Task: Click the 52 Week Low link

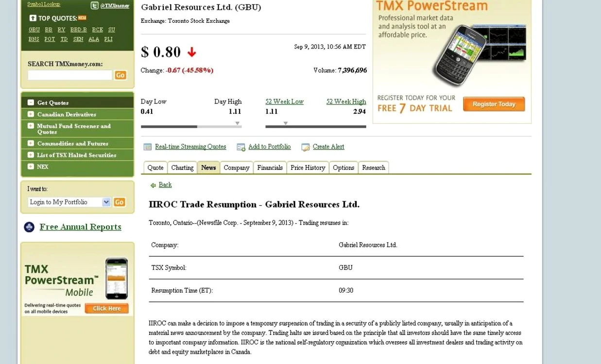Action: click(284, 101)
